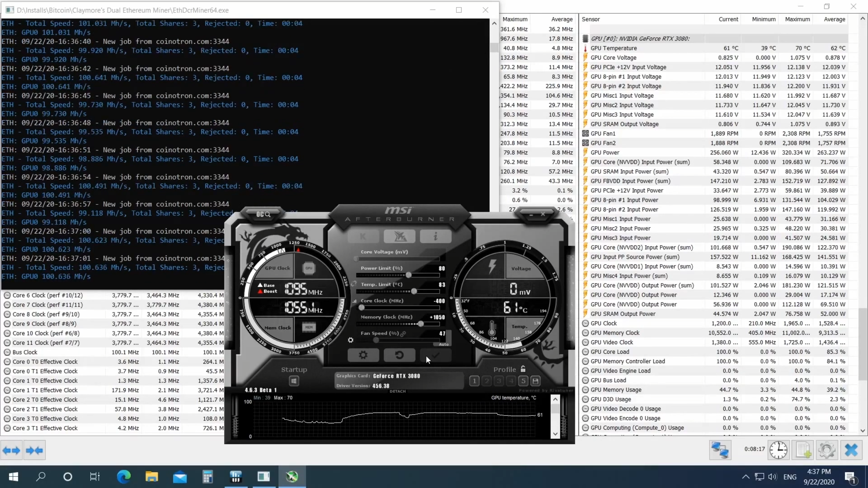Image resolution: width=868 pixels, height=488 pixels.
Task: Reset Afterburner settings to default
Action: click(399, 355)
